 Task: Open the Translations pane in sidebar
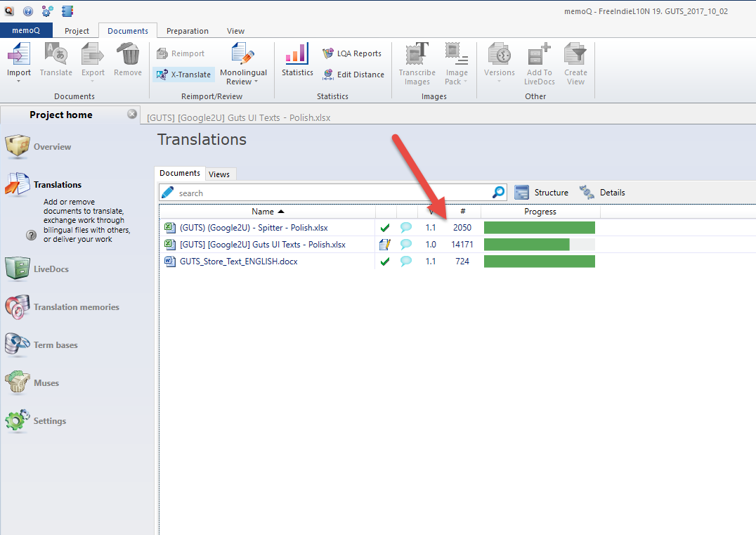click(44, 185)
